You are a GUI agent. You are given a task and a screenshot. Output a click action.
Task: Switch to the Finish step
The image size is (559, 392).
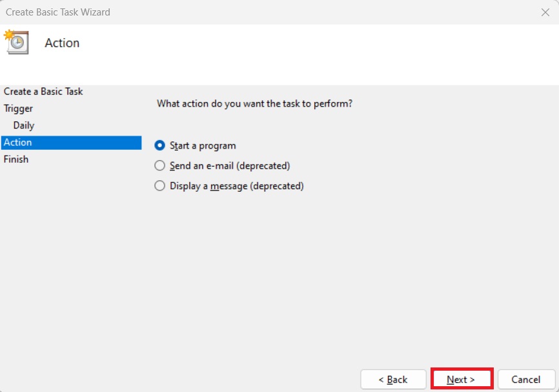click(16, 159)
